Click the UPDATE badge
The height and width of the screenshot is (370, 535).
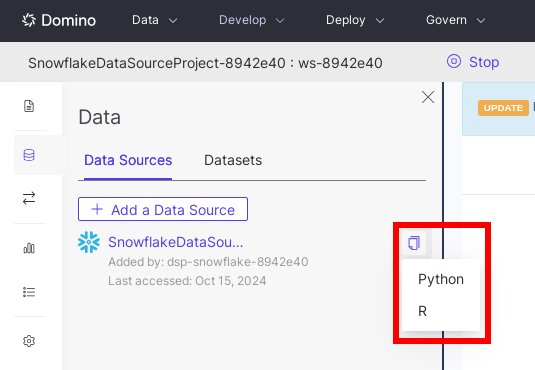(503, 108)
